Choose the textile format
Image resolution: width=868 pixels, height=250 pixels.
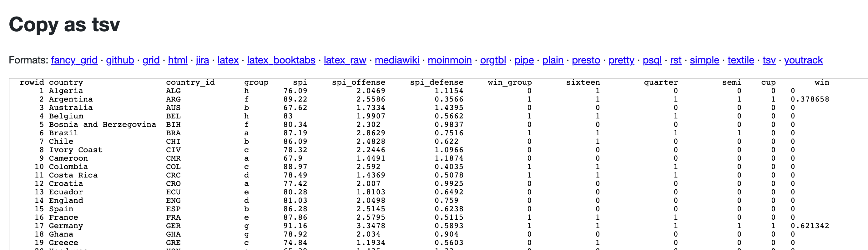741,60
